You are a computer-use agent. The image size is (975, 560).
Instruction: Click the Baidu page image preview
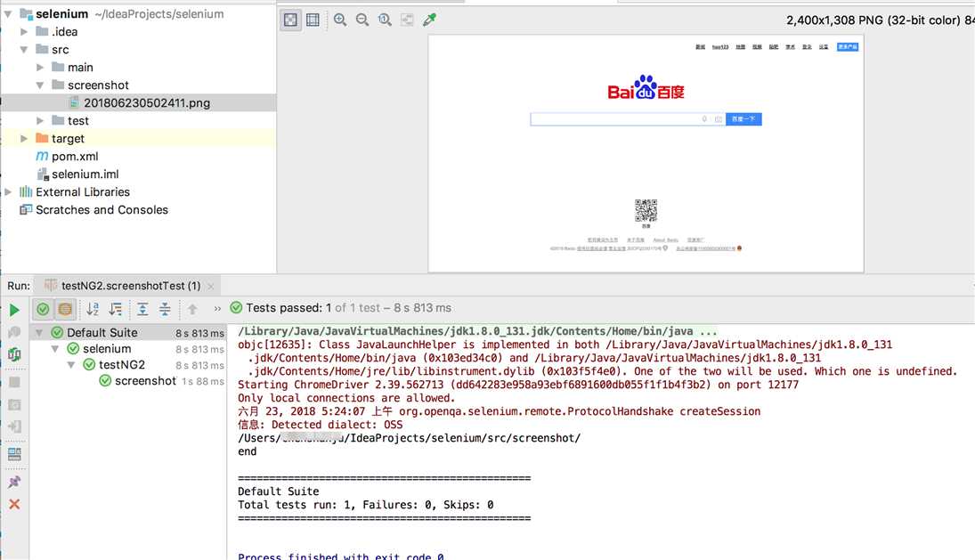click(646, 153)
